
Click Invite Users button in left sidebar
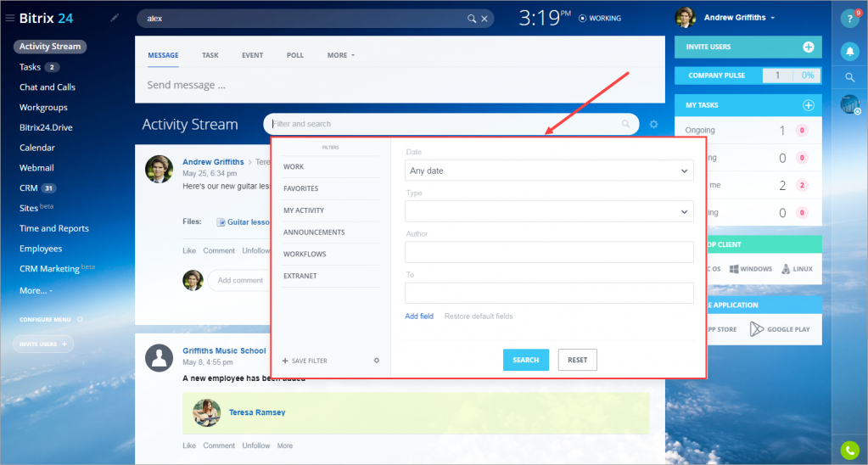click(x=43, y=344)
